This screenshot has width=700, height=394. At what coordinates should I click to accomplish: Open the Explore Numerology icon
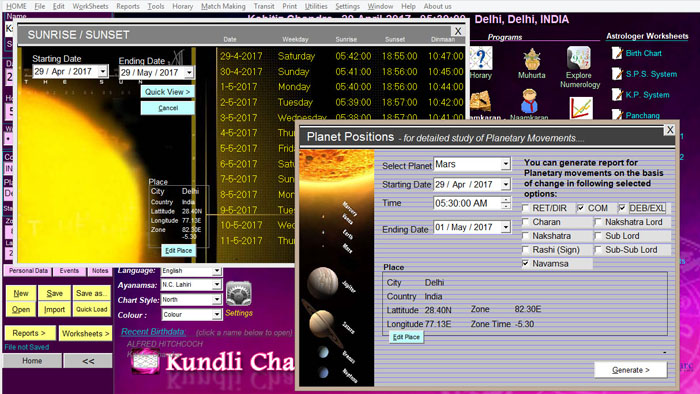(579, 58)
